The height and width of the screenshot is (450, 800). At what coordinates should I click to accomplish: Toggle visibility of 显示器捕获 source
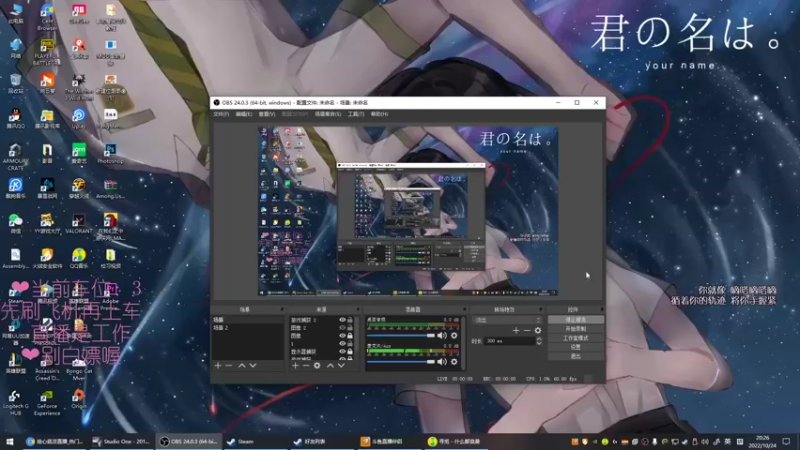[342, 352]
